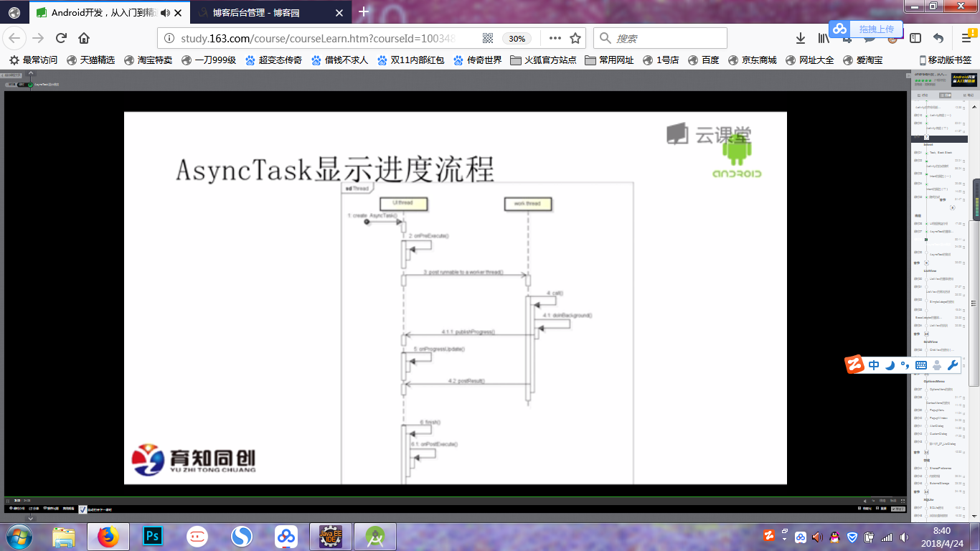Bookmark this page with the star icon
The width and height of the screenshot is (980, 551).
(575, 39)
